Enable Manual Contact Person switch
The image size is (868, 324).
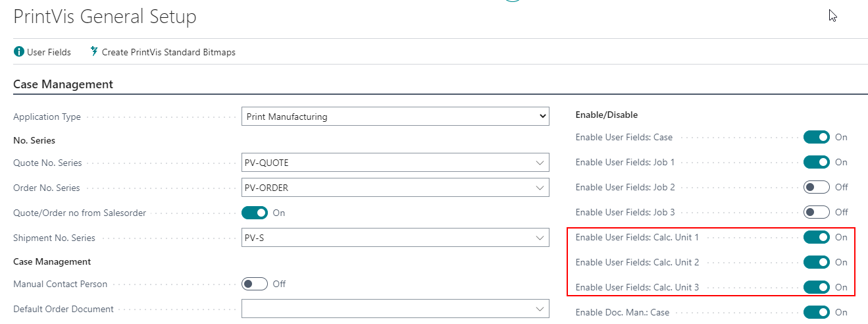[255, 284]
